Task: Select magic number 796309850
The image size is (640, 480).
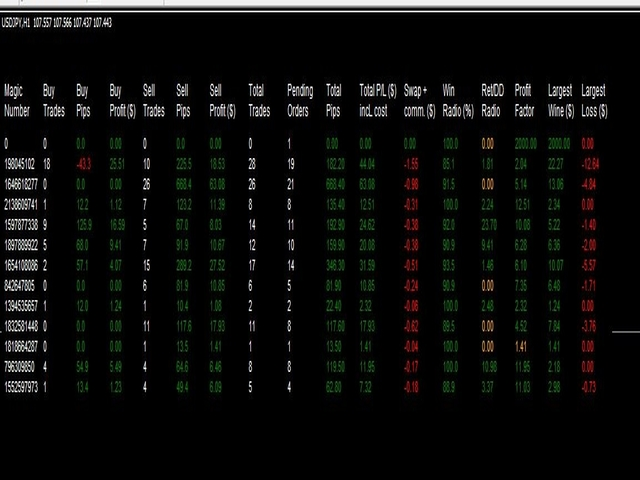Action: click(19, 367)
